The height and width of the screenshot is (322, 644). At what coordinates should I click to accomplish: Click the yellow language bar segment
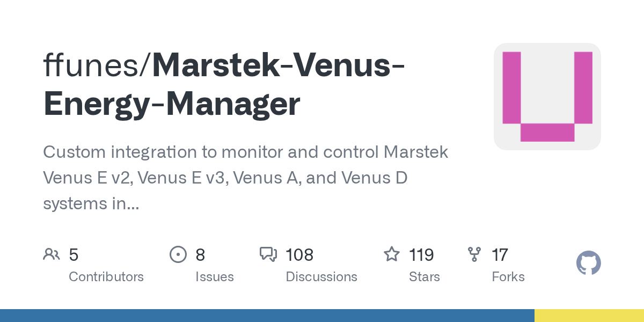pyautogui.click(x=589, y=316)
